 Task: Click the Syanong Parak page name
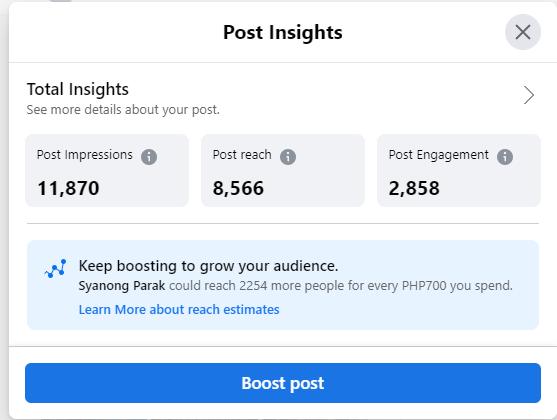tap(122, 286)
